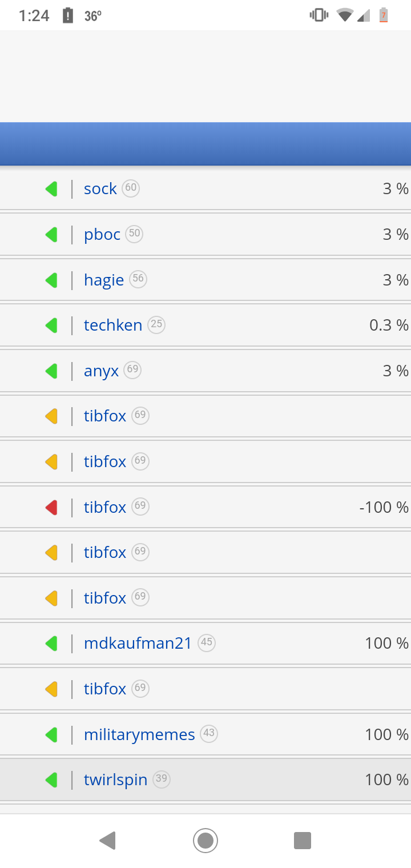The image size is (411, 868).
Task: Select the 0.3 % vote by techken
Action: (389, 325)
